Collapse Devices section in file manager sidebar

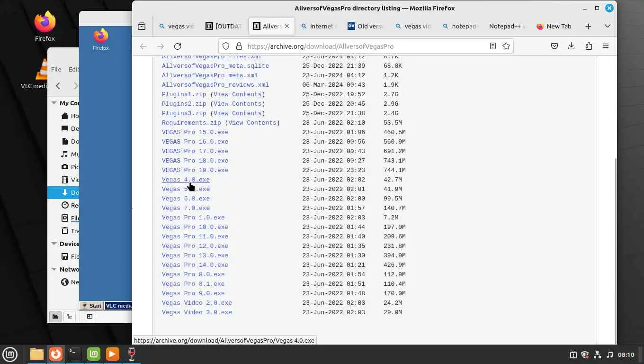[x=54, y=244]
